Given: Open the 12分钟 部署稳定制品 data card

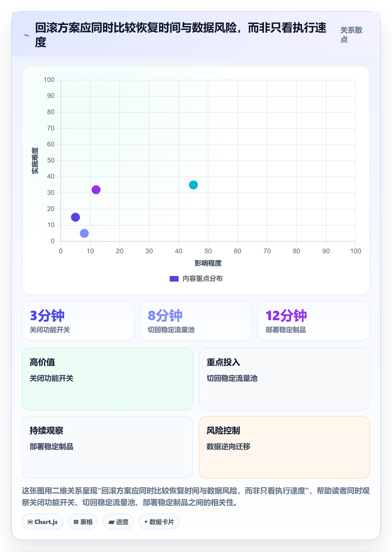Looking at the screenshot, I should click(x=314, y=321).
